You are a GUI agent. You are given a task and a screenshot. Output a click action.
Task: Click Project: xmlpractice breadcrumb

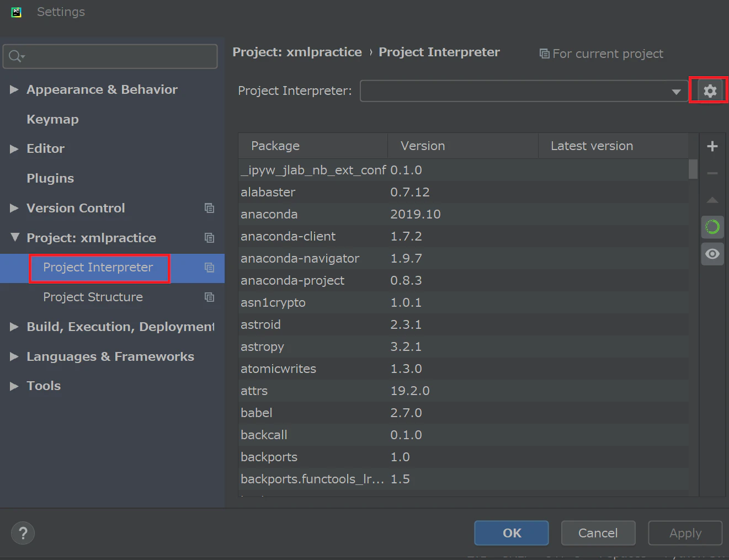297,52
